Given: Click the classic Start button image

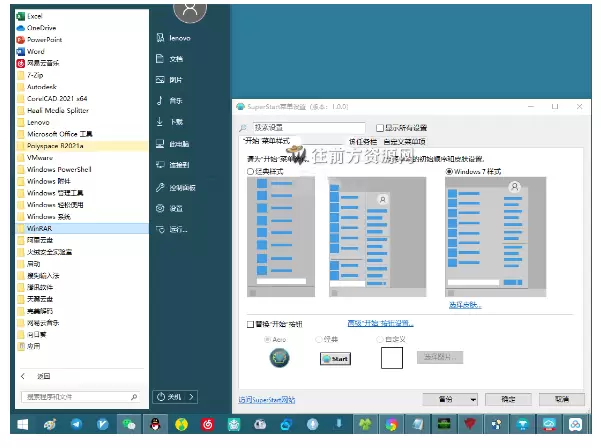Looking at the screenshot, I should pos(335,359).
